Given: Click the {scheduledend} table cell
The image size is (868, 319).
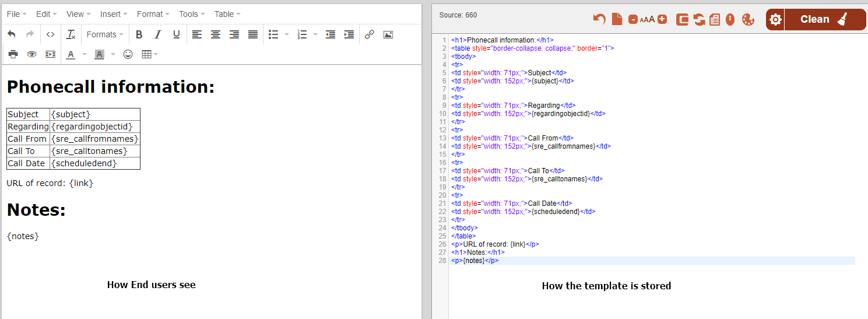Looking at the screenshot, I should tap(95, 163).
